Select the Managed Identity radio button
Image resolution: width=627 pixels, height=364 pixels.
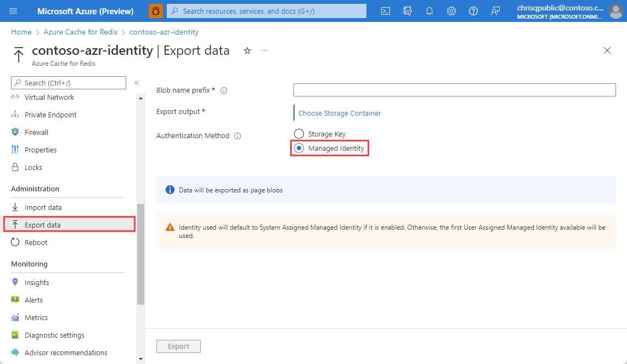coord(299,148)
